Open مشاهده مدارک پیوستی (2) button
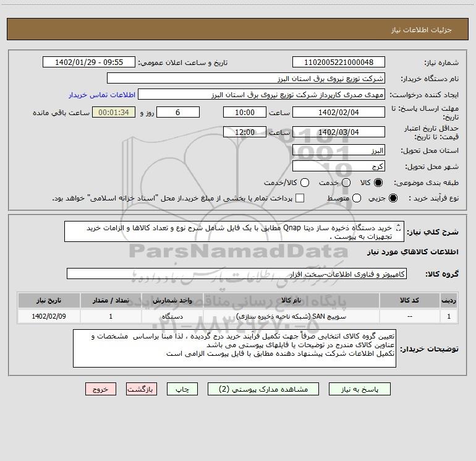The height and width of the screenshot is (461, 476). [x=263, y=389]
